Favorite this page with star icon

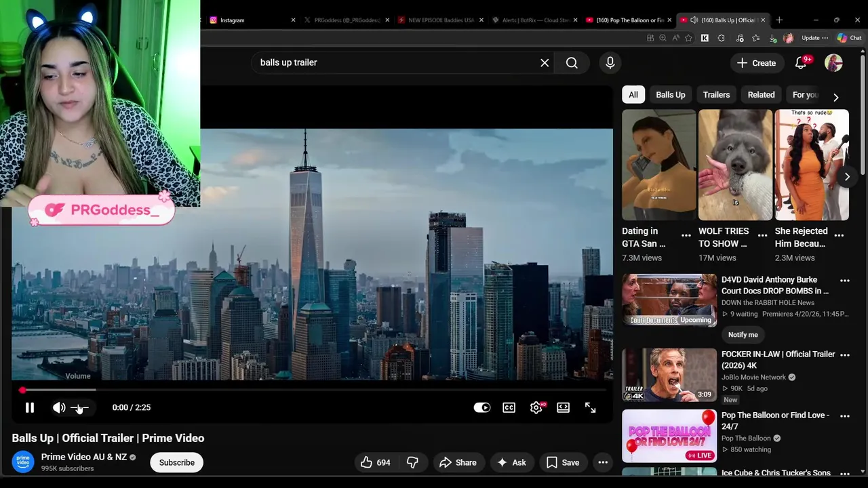(x=689, y=38)
